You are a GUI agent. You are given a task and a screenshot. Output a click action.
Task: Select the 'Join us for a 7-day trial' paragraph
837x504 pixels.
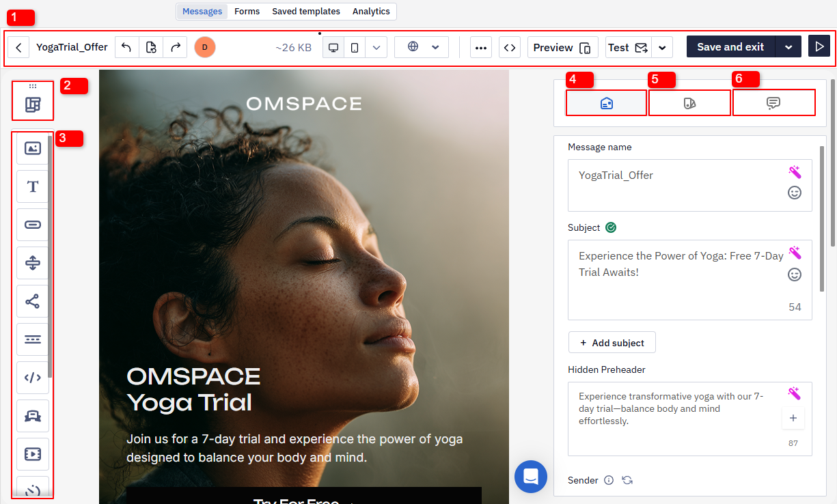click(294, 448)
